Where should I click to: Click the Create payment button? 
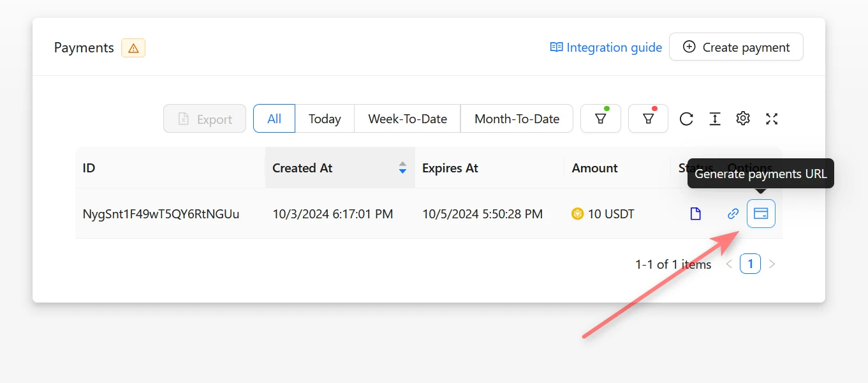point(736,47)
